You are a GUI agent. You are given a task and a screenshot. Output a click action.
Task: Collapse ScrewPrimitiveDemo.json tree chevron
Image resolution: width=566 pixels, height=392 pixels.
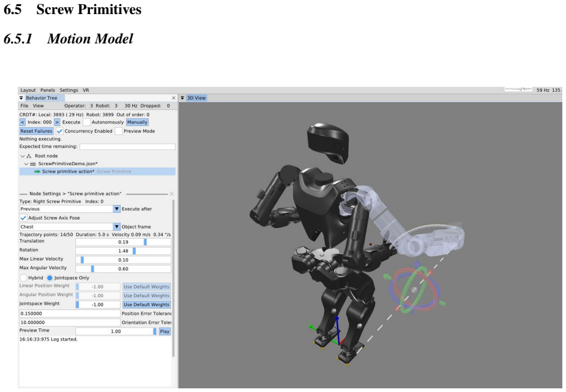click(26, 164)
